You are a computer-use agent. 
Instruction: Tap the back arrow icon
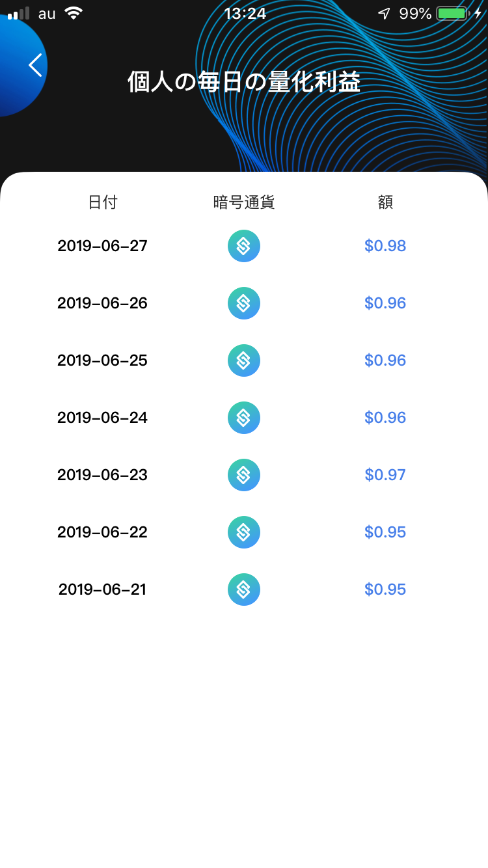[35, 65]
